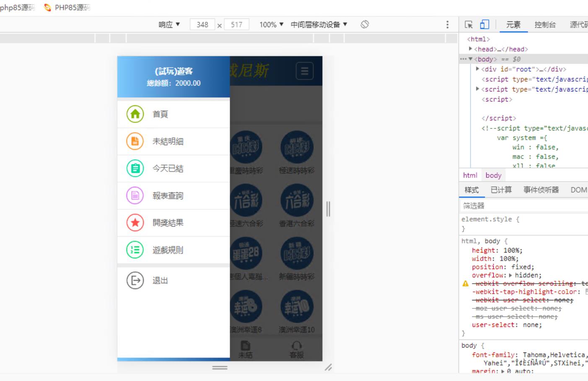588x381 pixels.
Task: Activate the inspect element picker
Action: 469,25
